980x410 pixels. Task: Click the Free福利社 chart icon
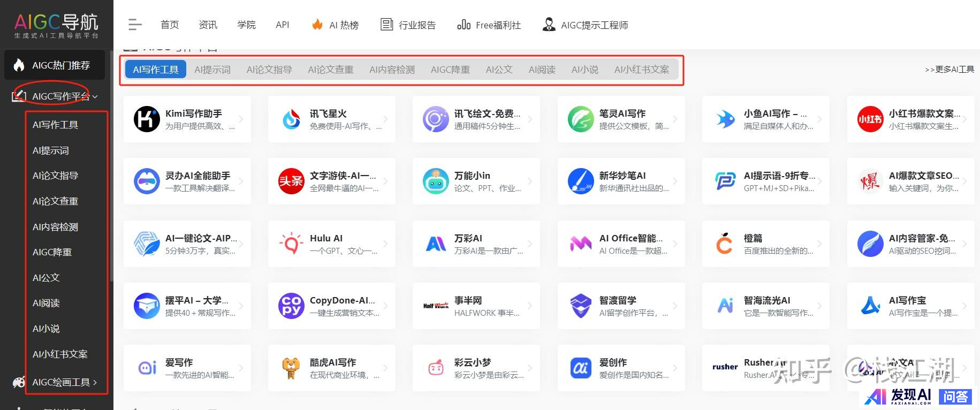[464, 25]
